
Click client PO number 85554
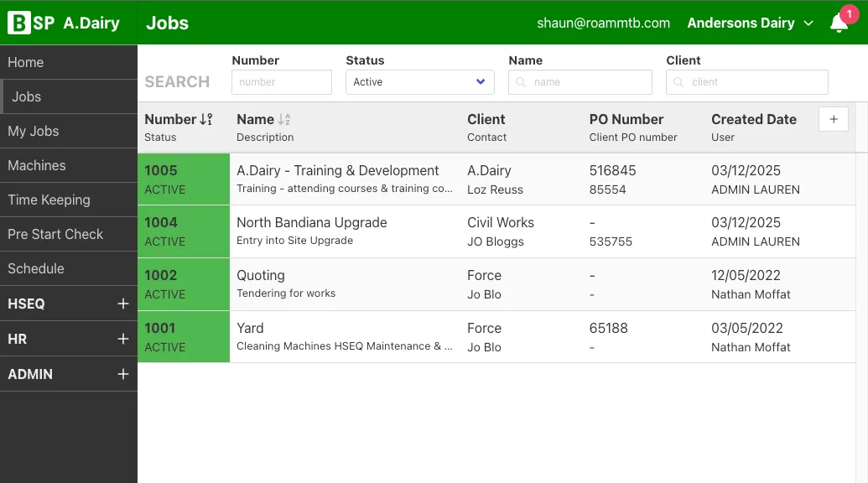(x=607, y=190)
